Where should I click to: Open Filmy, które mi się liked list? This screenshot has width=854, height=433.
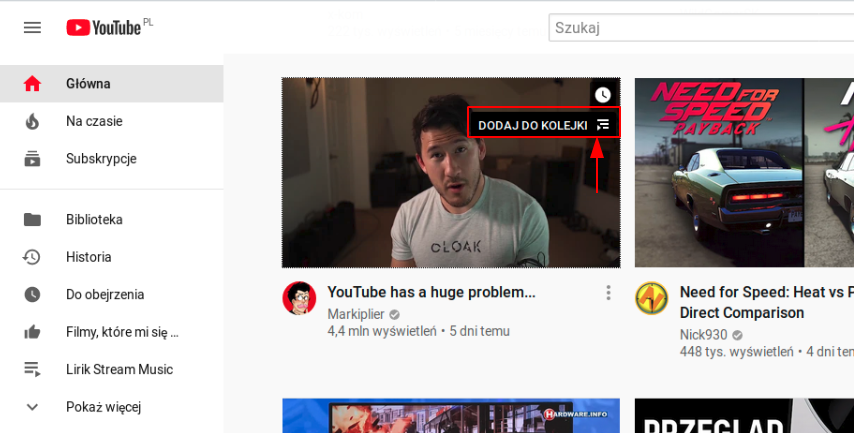click(112, 332)
